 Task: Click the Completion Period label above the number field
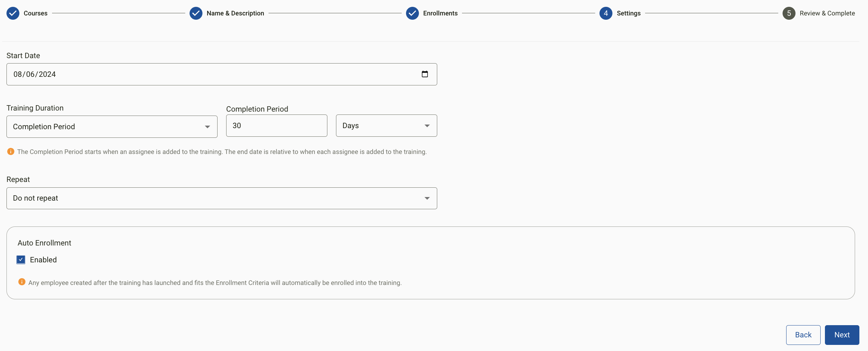[x=257, y=109]
